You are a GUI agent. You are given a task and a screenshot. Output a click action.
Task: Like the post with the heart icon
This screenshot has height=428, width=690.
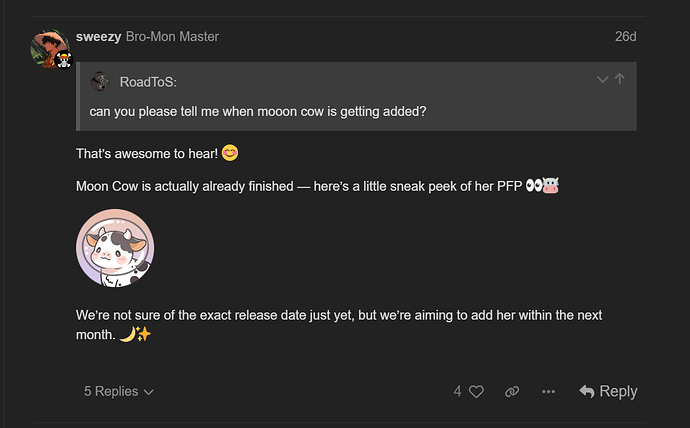tap(476, 391)
